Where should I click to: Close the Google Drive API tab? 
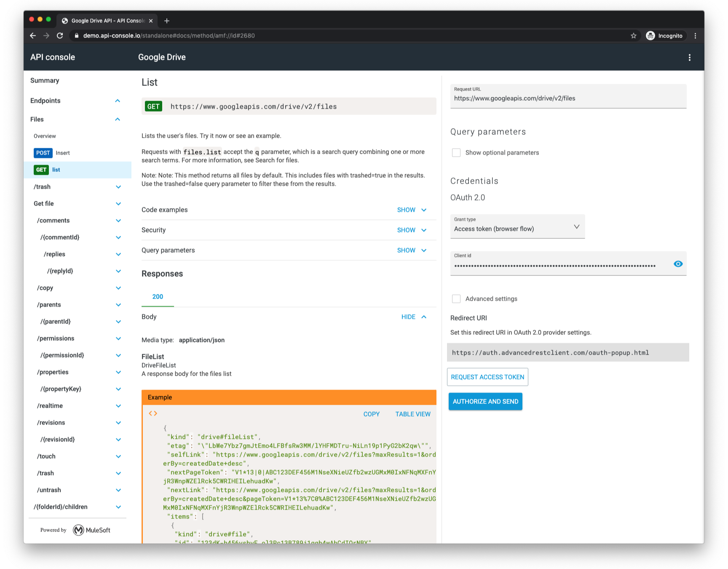(x=151, y=21)
